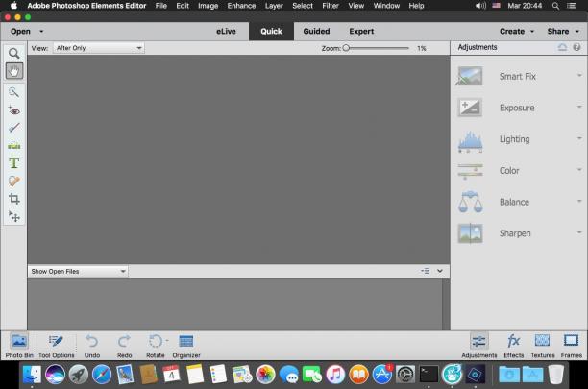
Task: Open the Rotate direction dropdown arrow
Action: pos(167,341)
